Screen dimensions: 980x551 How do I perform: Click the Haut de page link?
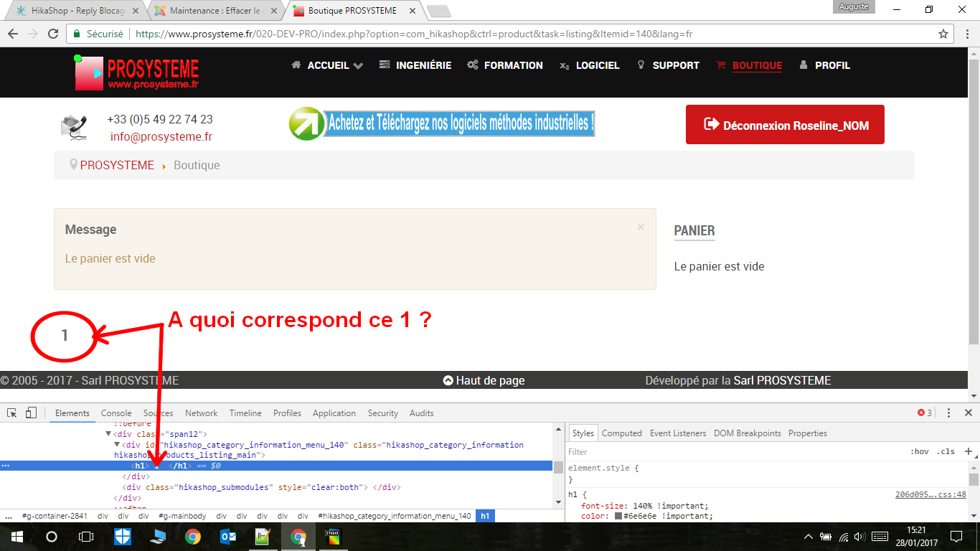click(484, 380)
